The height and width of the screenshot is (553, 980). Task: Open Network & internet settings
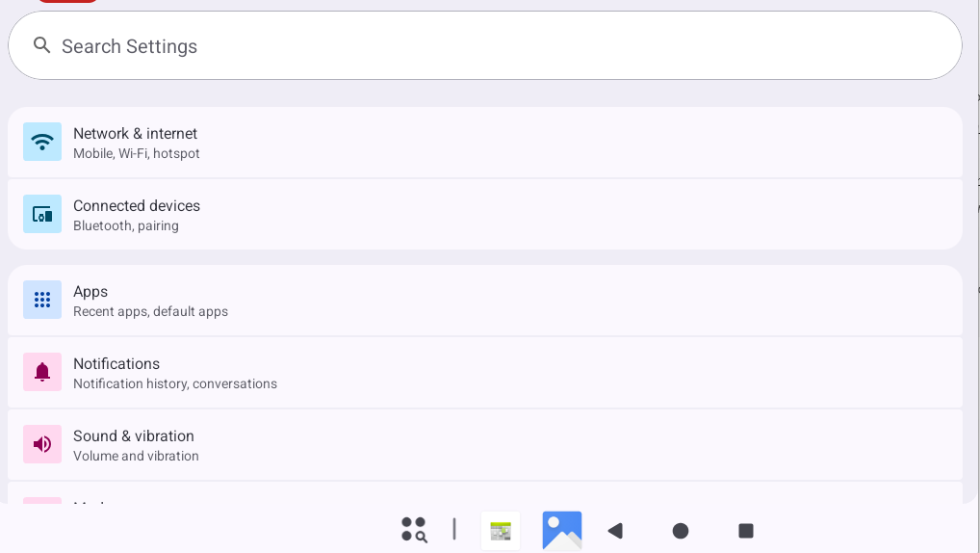click(x=485, y=143)
